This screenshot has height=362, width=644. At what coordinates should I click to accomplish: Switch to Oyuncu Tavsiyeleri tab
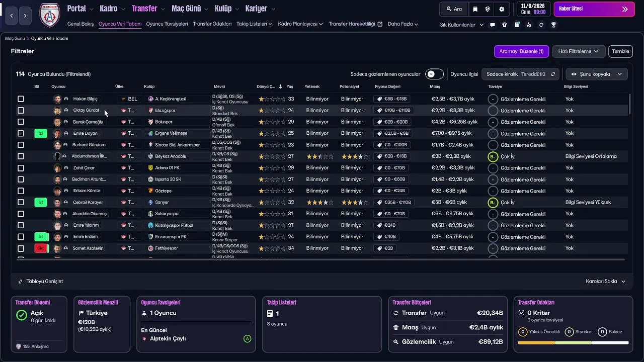click(x=167, y=24)
